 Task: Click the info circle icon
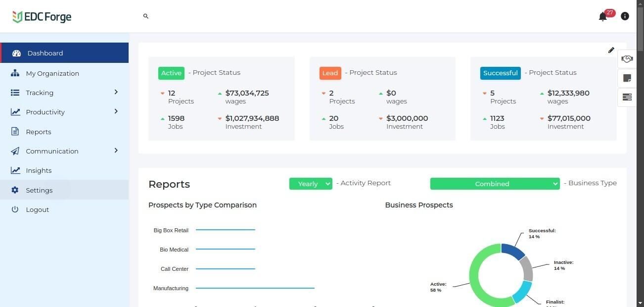625,16
